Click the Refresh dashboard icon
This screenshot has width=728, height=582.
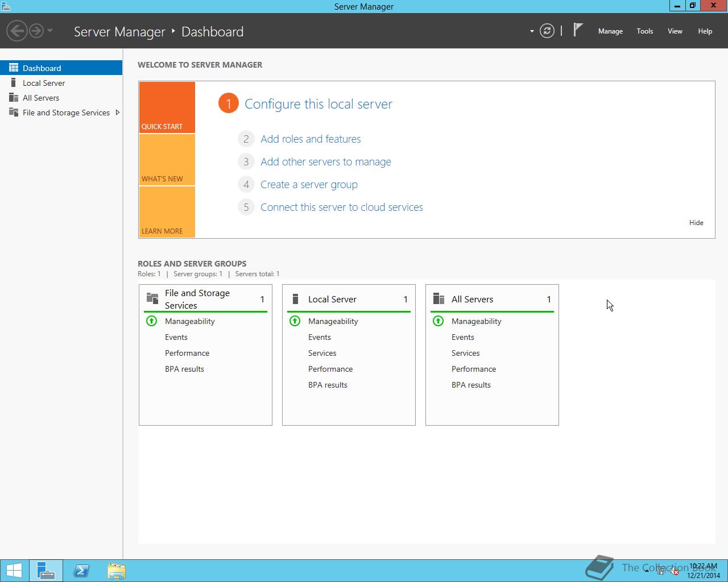[x=547, y=31]
